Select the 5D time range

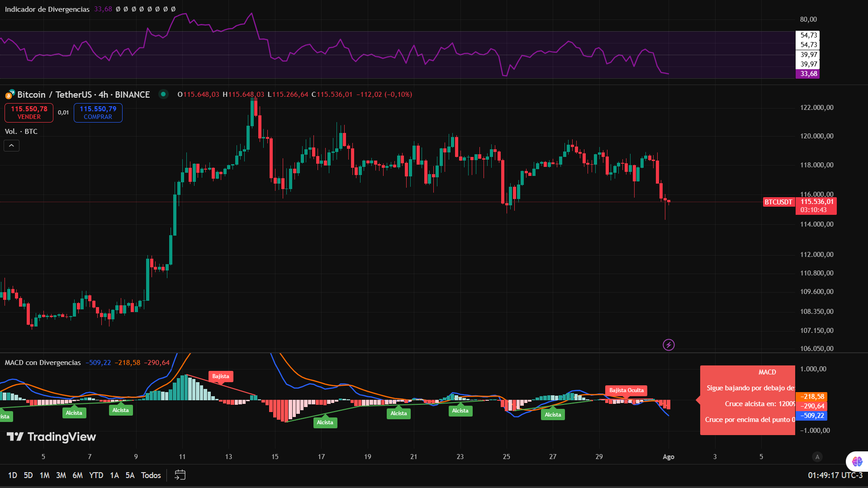pyautogui.click(x=28, y=475)
